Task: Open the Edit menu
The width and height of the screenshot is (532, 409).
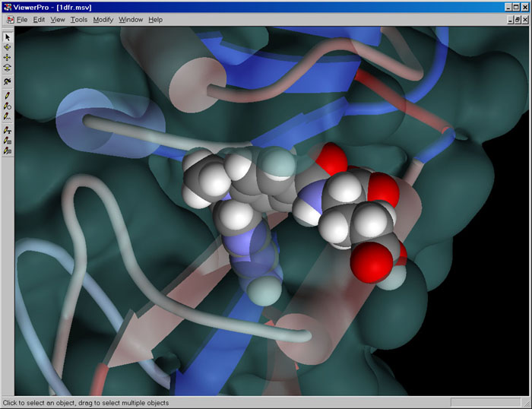Action: (x=39, y=20)
